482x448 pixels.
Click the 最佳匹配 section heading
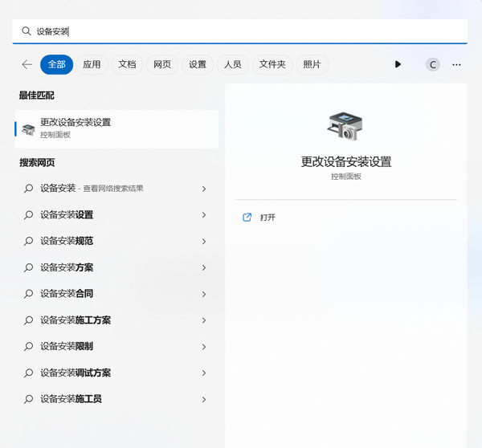(x=37, y=96)
